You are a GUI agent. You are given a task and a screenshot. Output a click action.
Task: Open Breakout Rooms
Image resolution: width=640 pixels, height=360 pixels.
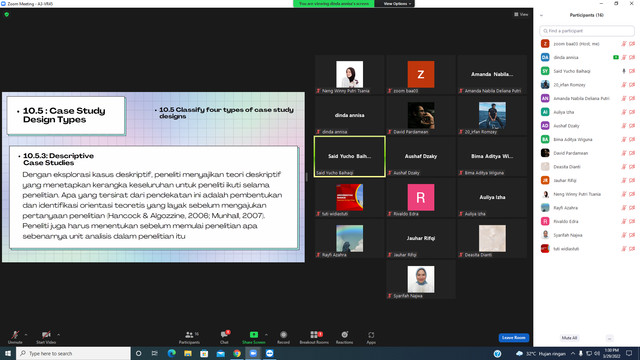click(314, 337)
